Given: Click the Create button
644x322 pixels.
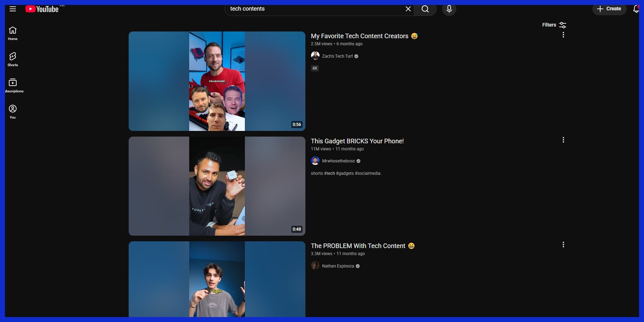Looking at the screenshot, I should click(x=609, y=9).
